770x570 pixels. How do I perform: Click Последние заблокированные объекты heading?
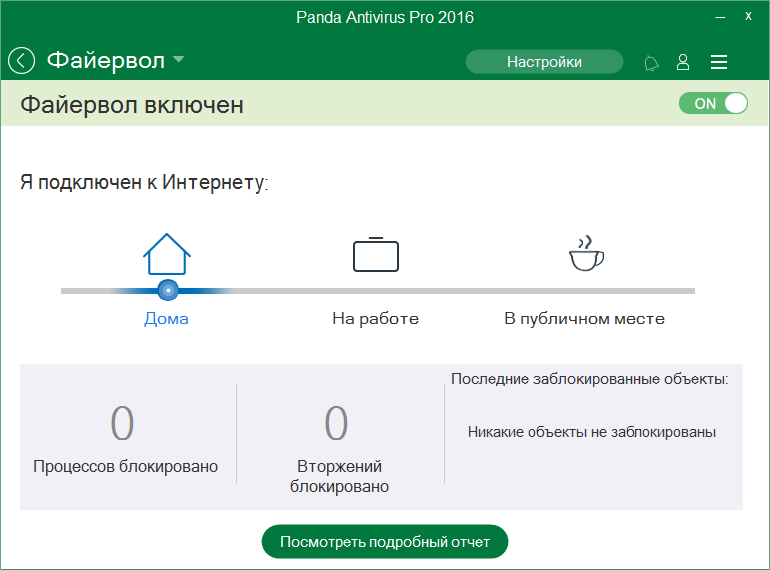[589, 379]
